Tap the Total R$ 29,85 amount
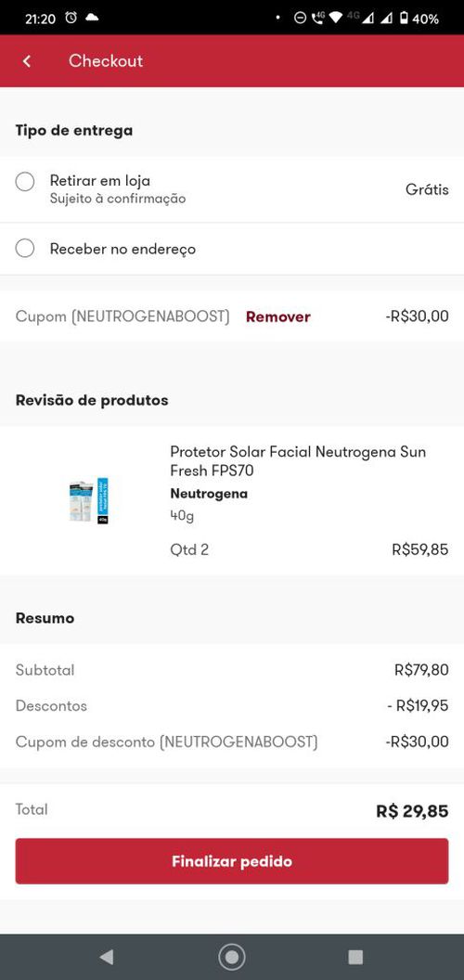The image size is (464, 980). click(x=412, y=811)
